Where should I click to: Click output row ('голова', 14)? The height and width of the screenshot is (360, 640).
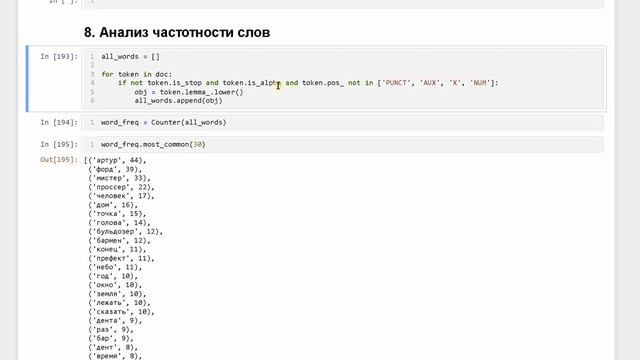120,222
